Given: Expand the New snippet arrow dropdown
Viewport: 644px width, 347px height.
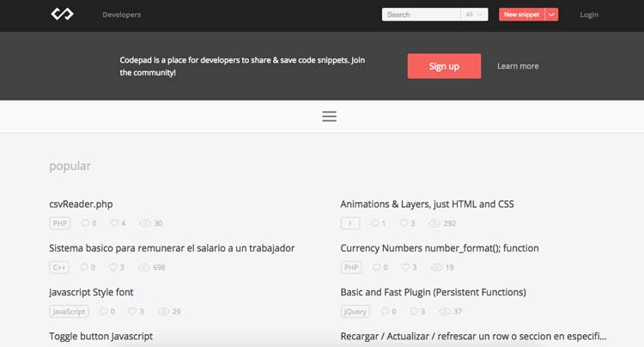Looking at the screenshot, I should pos(551,15).
